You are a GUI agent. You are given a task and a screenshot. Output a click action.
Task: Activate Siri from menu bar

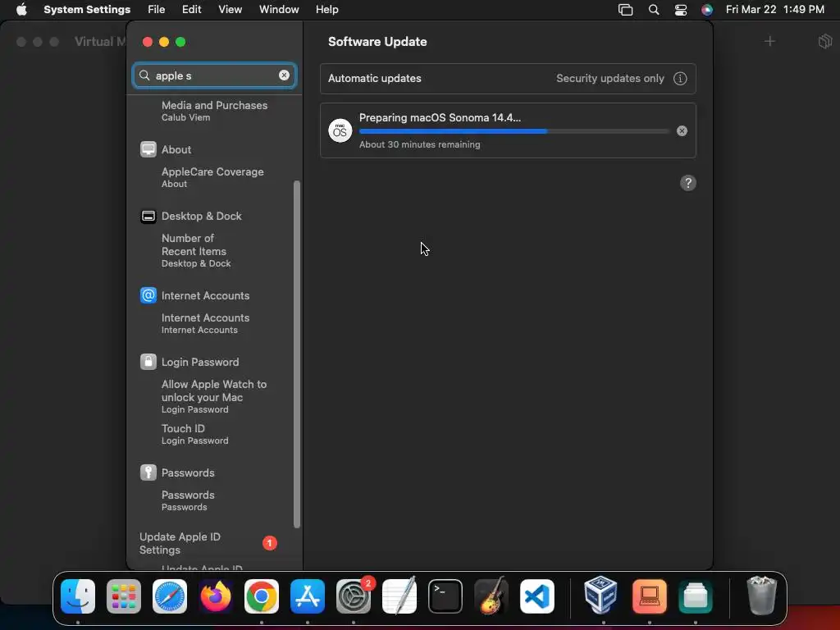coord(707,10)
